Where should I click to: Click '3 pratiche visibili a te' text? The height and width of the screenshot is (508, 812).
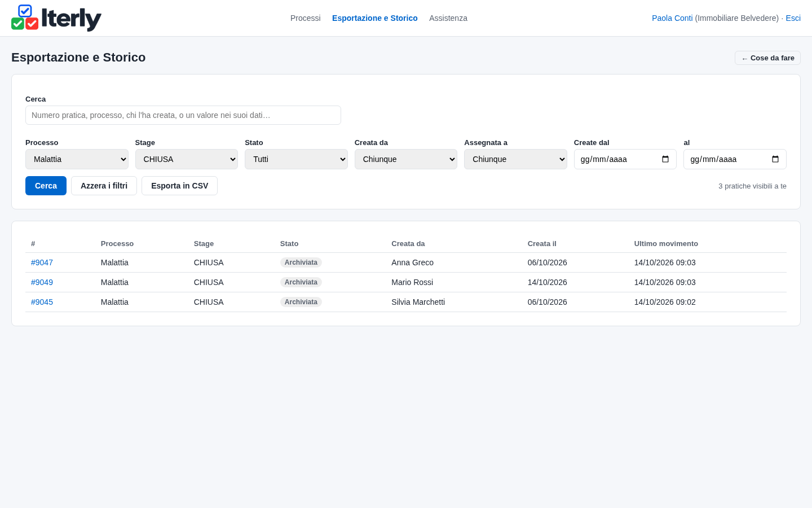coord(752,186)
